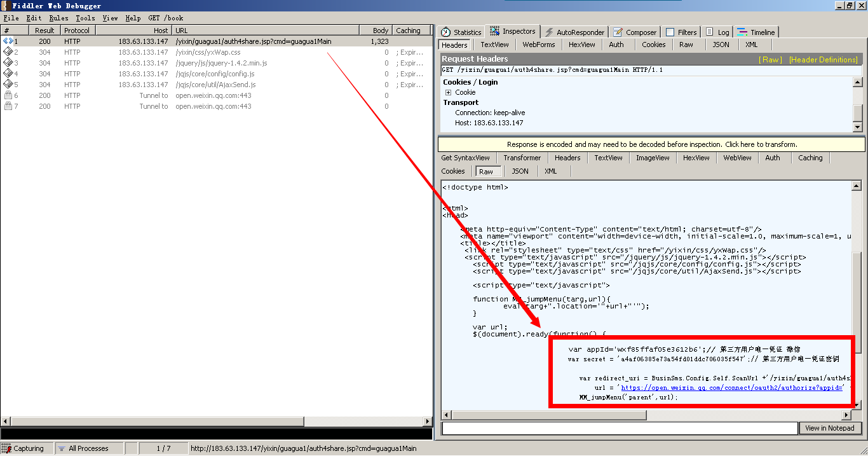Open the Tools menu

tap(85, 18)
